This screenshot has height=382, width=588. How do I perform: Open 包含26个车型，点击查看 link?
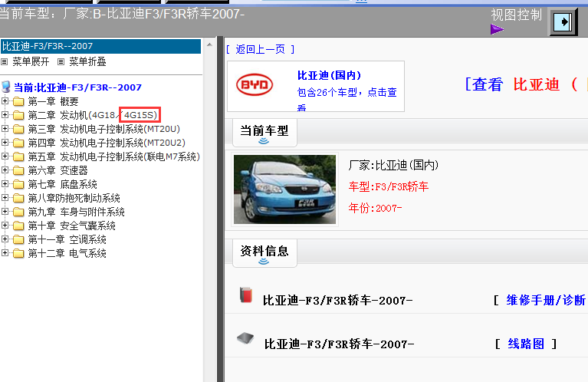coord(347,99)
